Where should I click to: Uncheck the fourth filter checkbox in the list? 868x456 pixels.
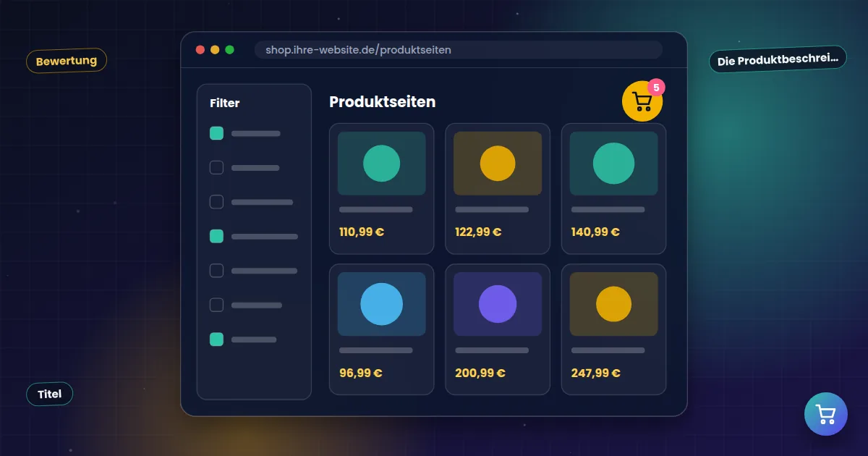click(x=216, y=236)
